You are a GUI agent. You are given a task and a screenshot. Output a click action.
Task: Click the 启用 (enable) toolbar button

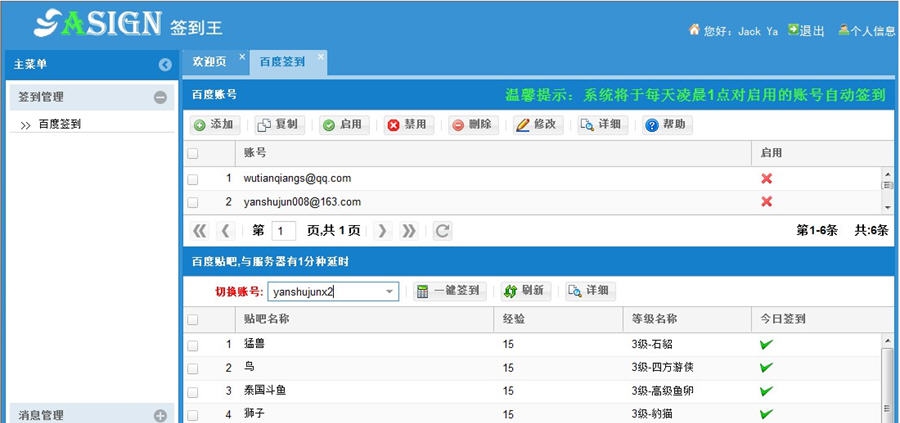pos(344,125)
